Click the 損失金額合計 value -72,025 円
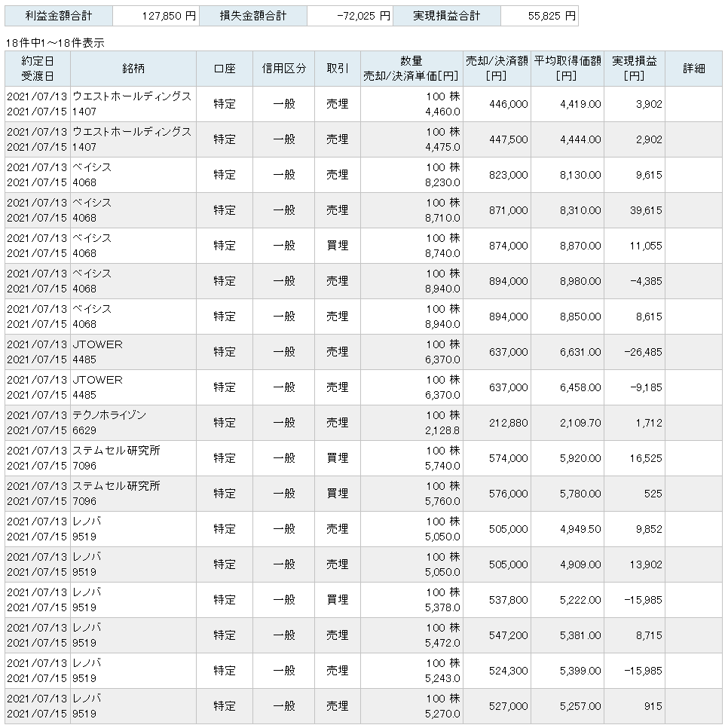Viewport: 725px width, 728px height. point(363,16)
